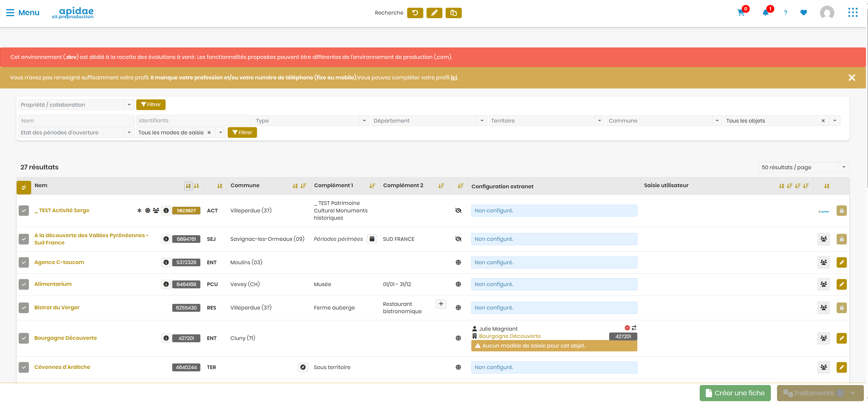Click globe icon on Alimentarium row
The image size is (868, 403).
click(x=458, y=284)
